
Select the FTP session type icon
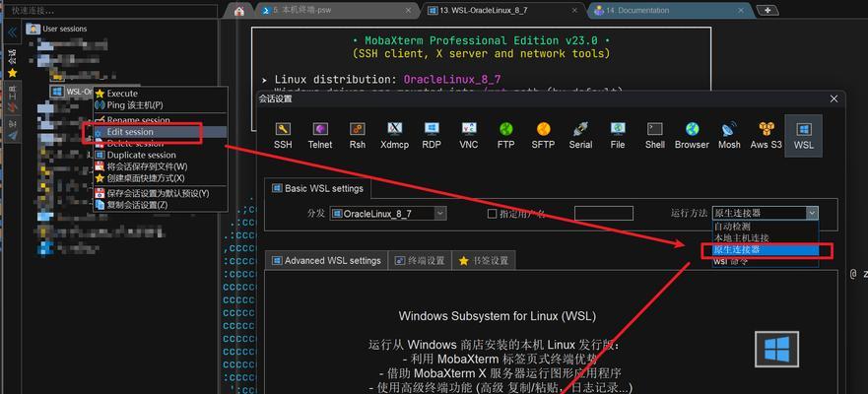tap(506, 129)
